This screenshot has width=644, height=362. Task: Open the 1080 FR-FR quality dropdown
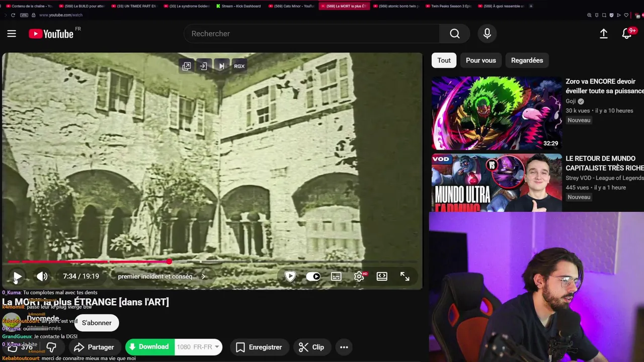pos(198,347)
